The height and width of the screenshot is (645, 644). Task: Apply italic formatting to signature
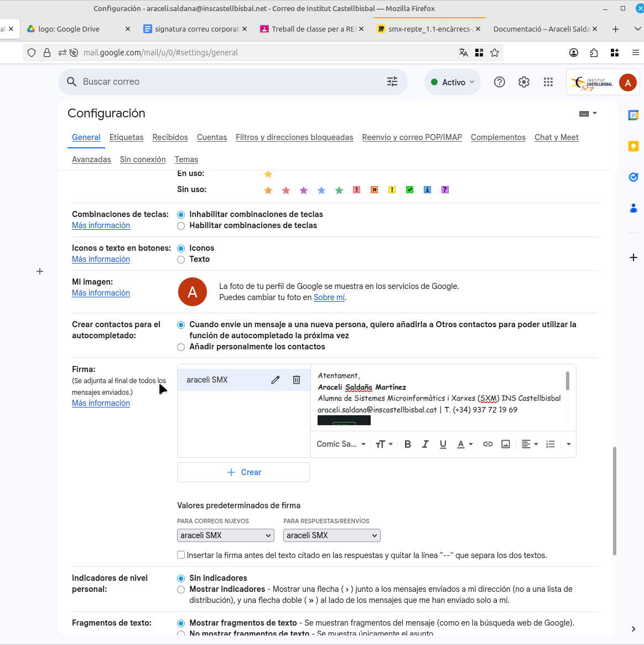pyautogui.click(x=425, y=444)
